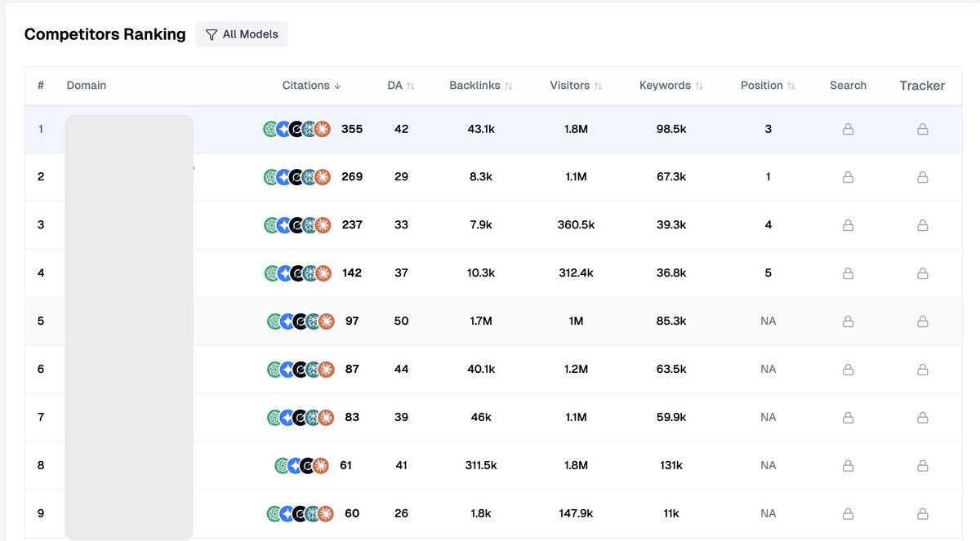
Task: Click the Competitors Ranking heading
Action: click(x=105, y=34)
